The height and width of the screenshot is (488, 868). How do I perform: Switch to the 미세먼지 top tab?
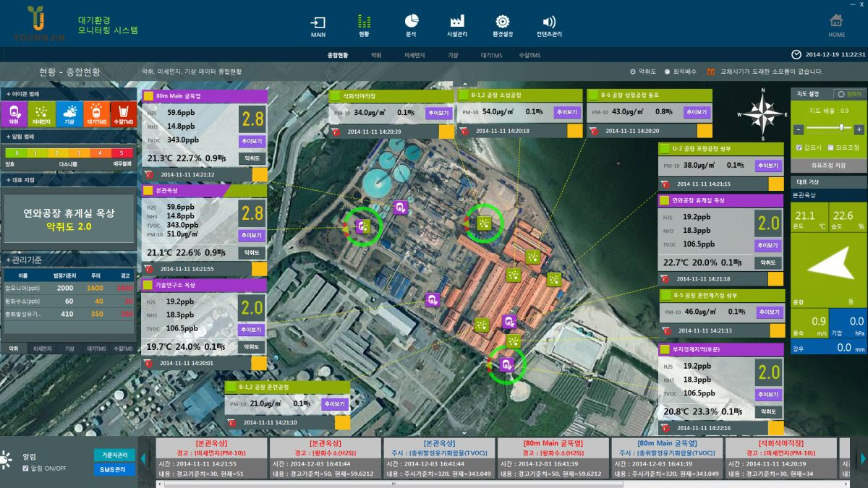pos(414,55)
